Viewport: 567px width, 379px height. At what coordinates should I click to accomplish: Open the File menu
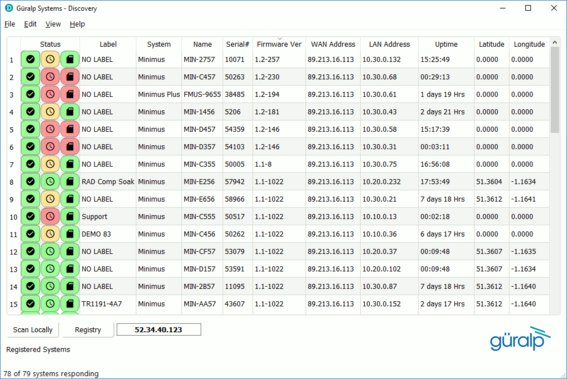coord(9,24)
